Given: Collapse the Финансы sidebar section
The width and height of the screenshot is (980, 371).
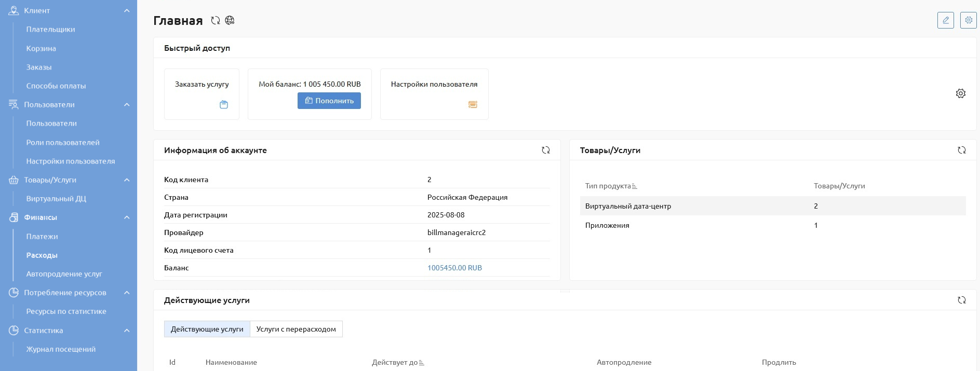Looking at the screenshot, I should click(x=127, y=217).
